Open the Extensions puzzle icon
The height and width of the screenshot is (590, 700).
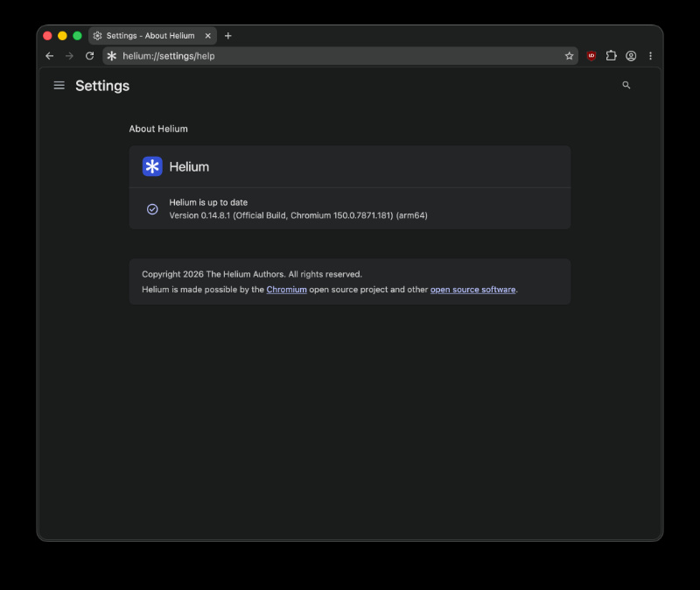coord(611,56)
